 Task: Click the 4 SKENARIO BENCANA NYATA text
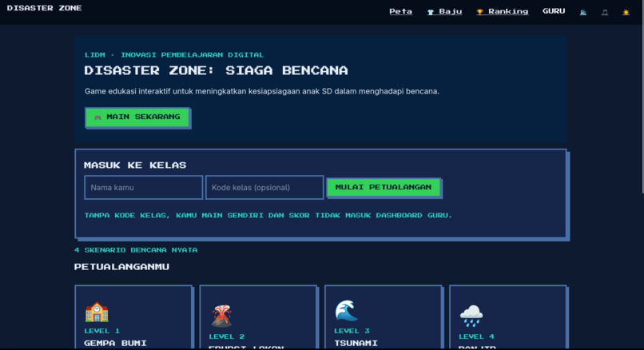pos(136,250)
